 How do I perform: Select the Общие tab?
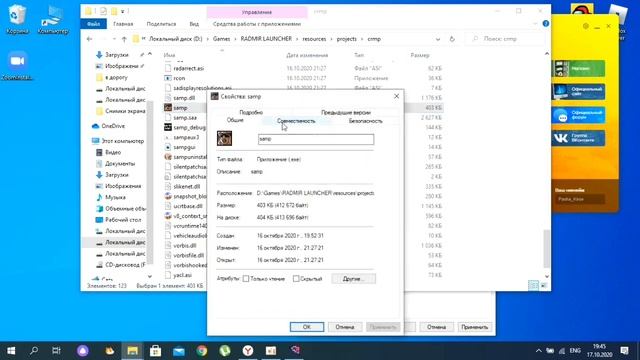tap(235, 120)
